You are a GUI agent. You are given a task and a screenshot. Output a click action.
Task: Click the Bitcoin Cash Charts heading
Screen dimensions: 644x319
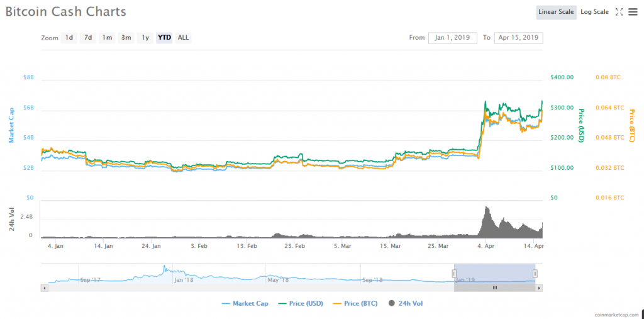click(65, 12)
